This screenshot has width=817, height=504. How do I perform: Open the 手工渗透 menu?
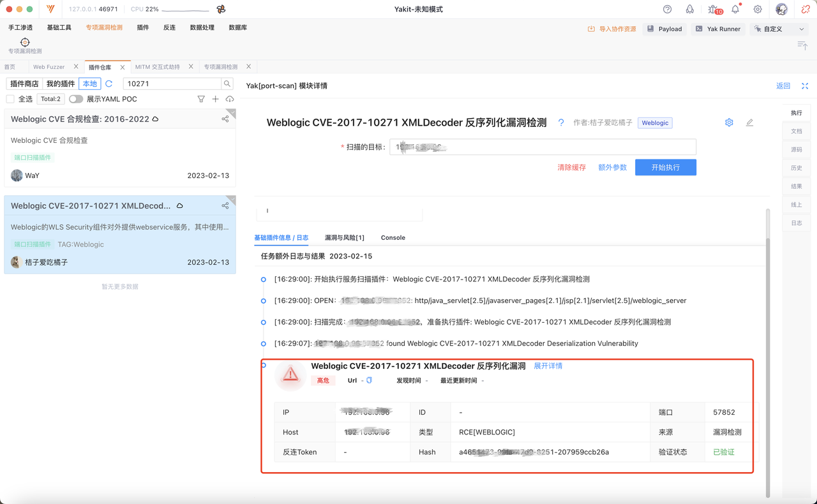20,28
